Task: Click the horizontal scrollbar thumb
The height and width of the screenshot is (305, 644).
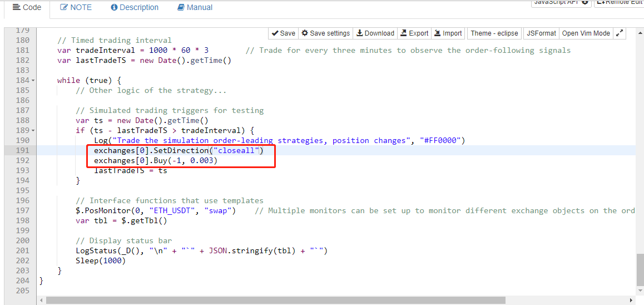Action: click(275, 300)
